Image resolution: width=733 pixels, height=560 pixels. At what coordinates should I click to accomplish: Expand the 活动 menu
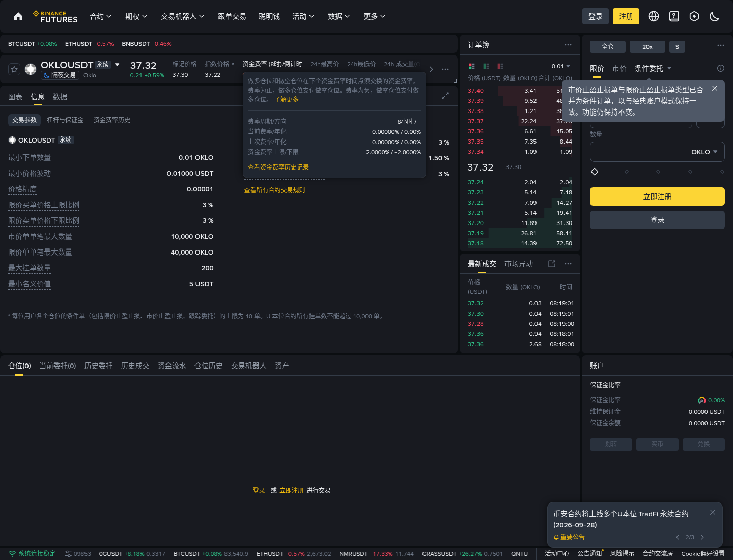[303, 16]
